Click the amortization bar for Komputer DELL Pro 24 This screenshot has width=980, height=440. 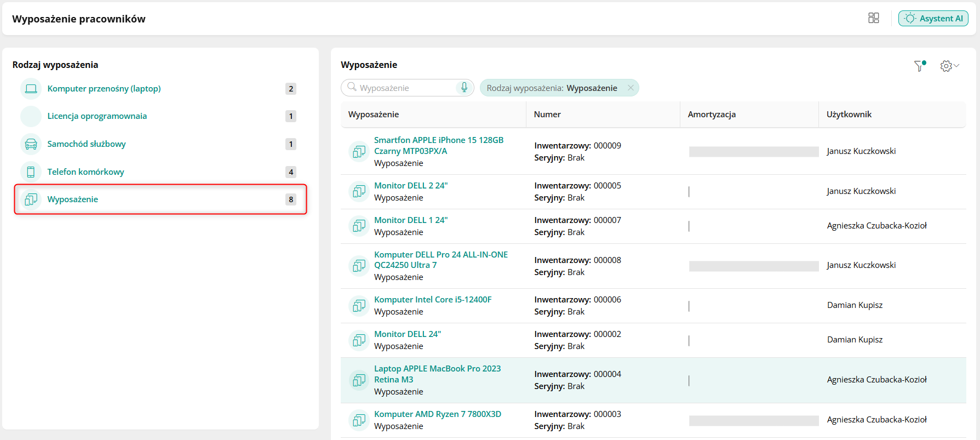[754, 266]
